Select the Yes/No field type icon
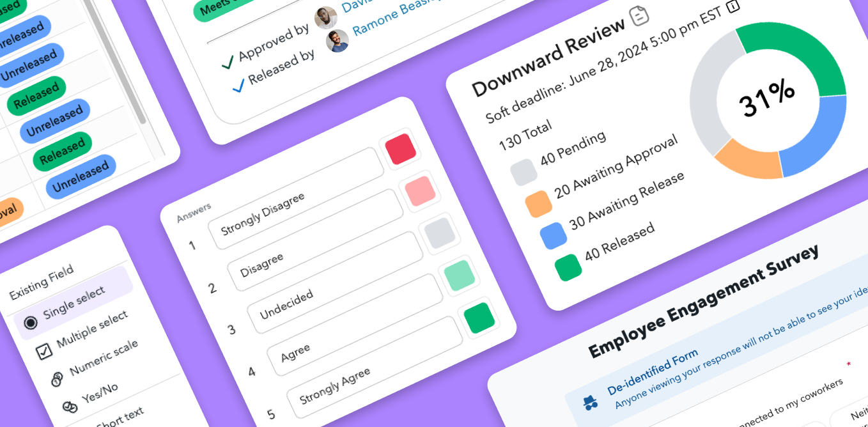The width and height of the screenshot is (868, 427). click(69, 407)
